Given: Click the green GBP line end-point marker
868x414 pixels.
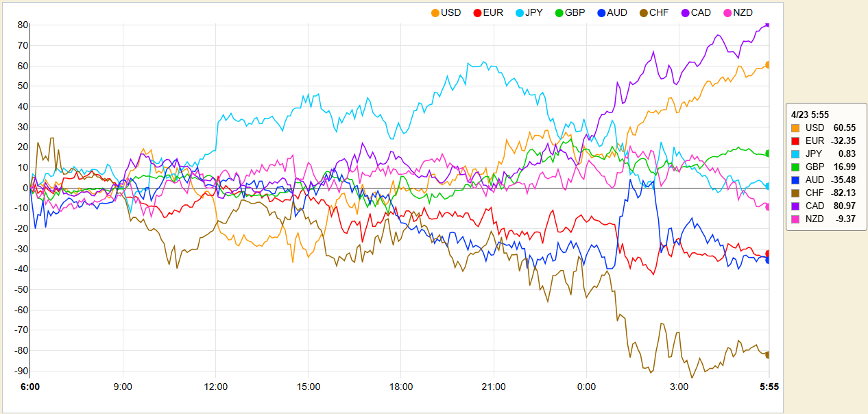Looking at the screenshot, I should pos(768,153).
